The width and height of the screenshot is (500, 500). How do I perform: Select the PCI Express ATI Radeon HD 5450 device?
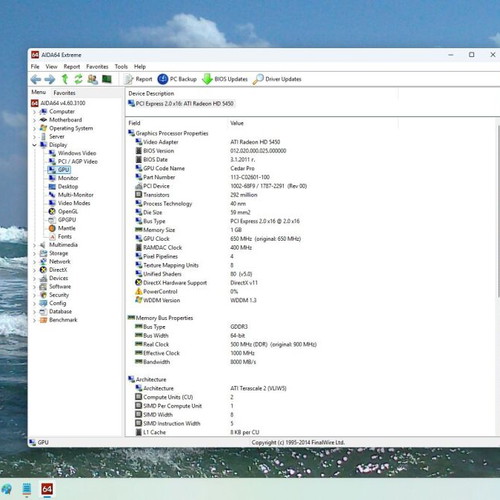click(x=181, y=104)
